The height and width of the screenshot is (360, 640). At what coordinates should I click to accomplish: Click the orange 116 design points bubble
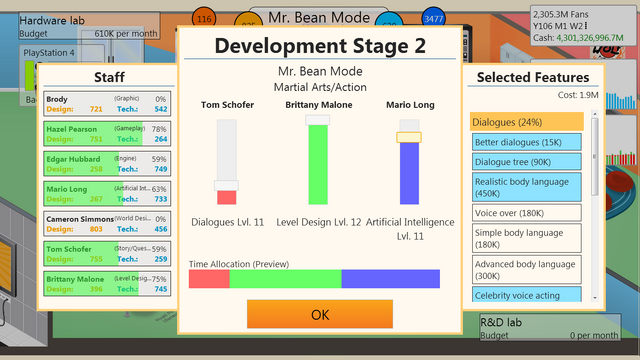204,18
